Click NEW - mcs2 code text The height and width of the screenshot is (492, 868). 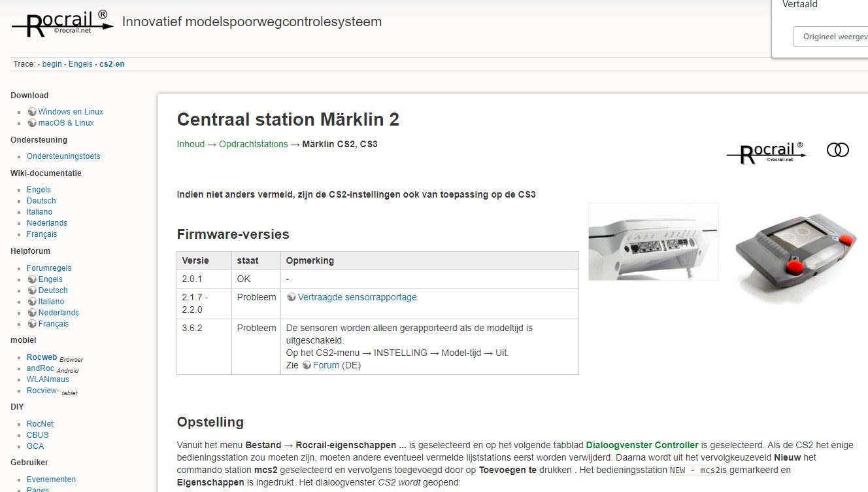[695, 470]
